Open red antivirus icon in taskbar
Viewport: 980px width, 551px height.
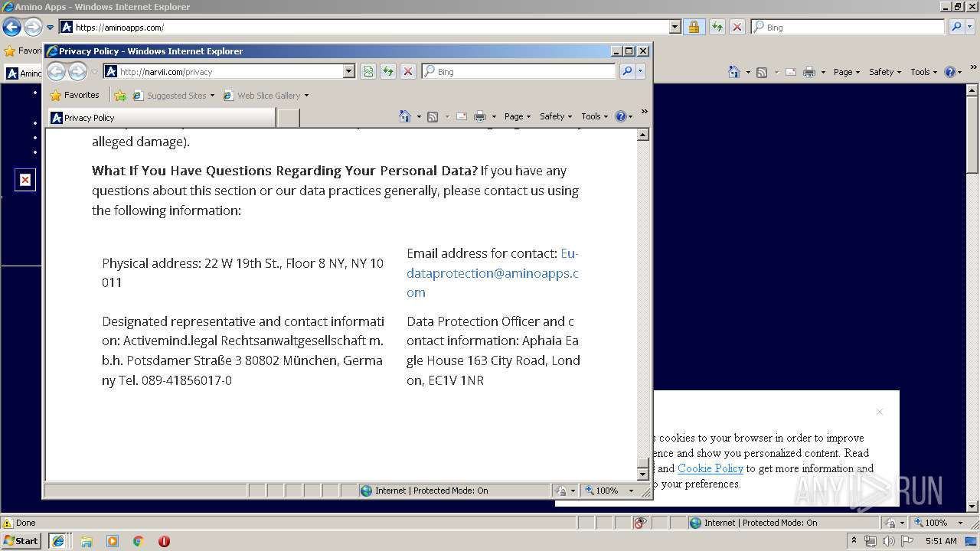coord(164,541)
